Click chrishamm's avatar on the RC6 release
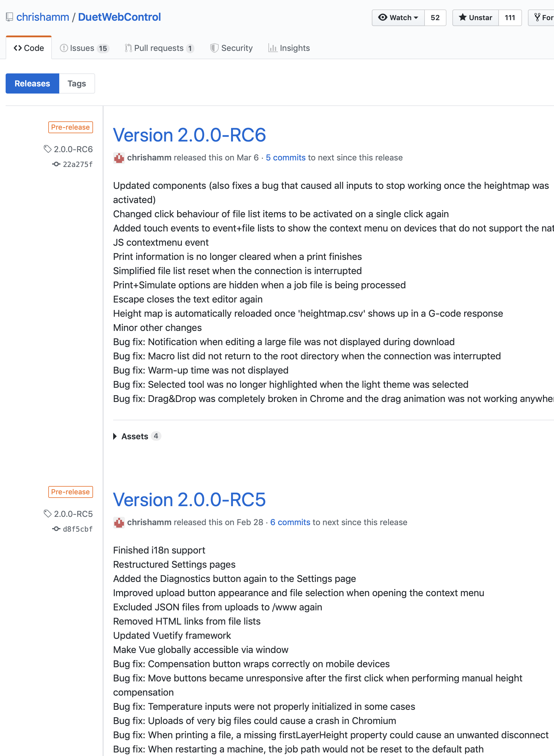Viewport: 554px width, 756px height. [119, 158]
